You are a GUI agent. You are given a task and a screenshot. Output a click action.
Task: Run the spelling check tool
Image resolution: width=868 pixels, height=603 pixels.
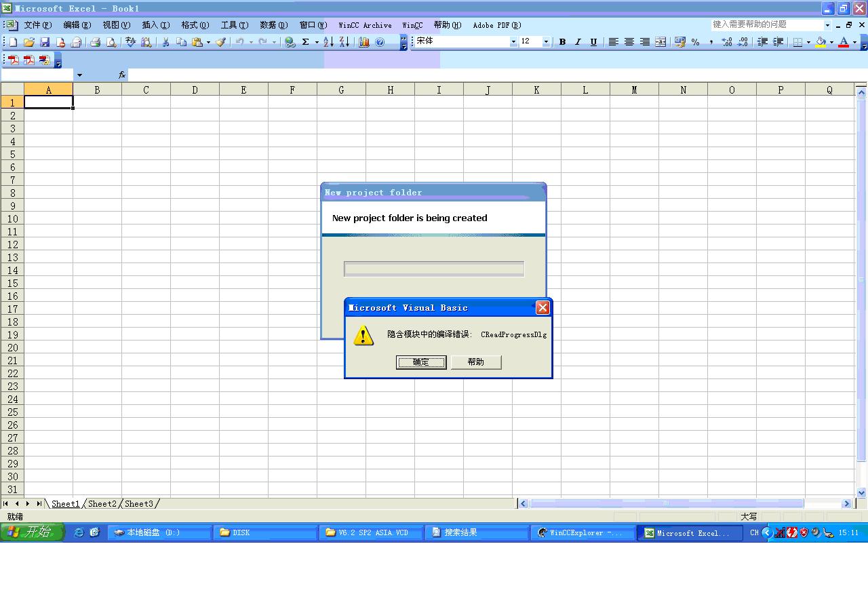pyautogui.click(x=131, y=42)
